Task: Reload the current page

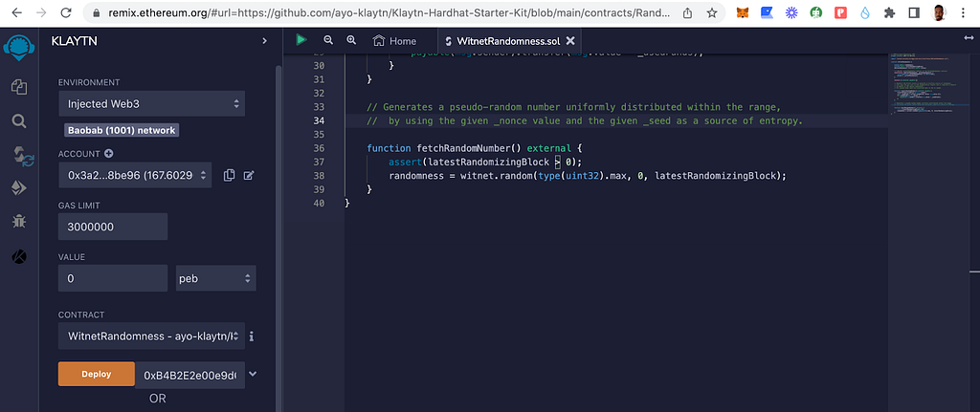Action: pyautogui.click(x=66, y=12)
